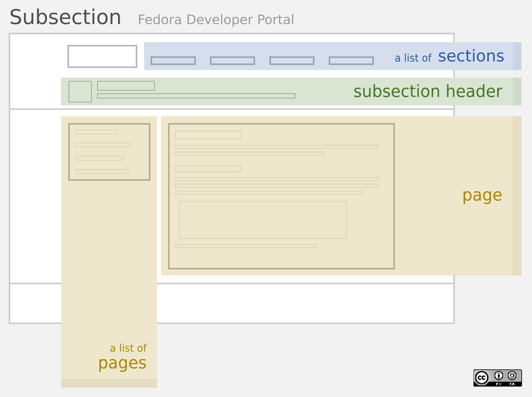Click the first heading placeholder in page content
This screenshot has width=532, height=397.
click(x=208, y=135)
